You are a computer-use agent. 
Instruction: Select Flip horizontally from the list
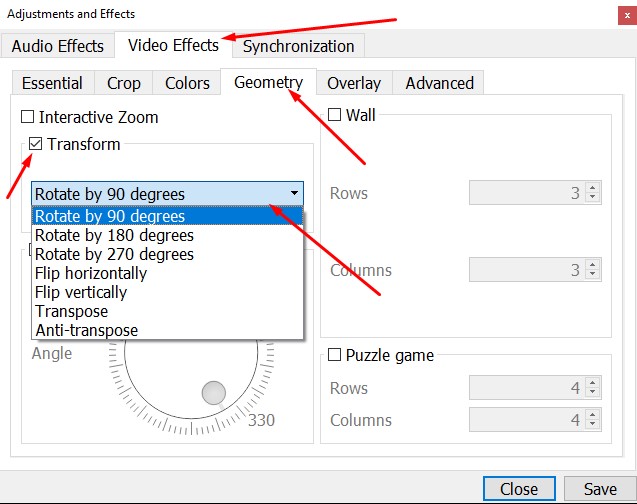[91, 273]
